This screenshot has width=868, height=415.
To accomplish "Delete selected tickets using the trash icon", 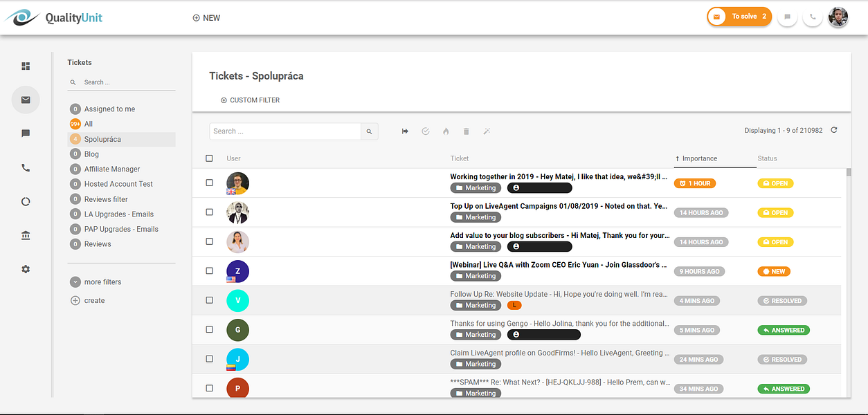I will coord(466,131).
